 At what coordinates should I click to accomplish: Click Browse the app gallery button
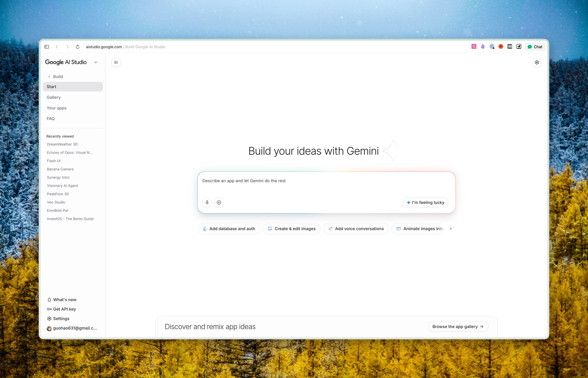point(458,327)
